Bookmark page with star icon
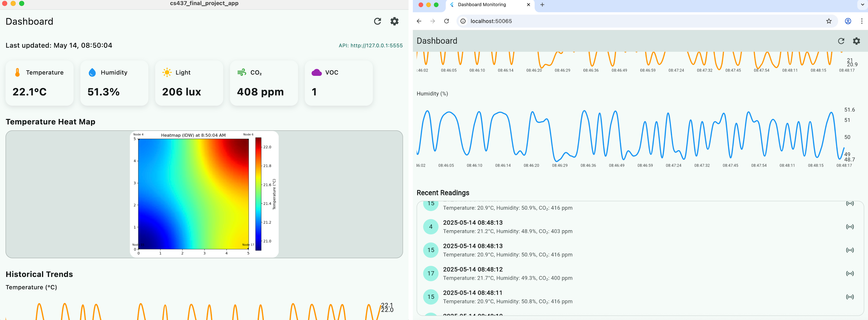The image size is (868, 320). tap(829, 21)
